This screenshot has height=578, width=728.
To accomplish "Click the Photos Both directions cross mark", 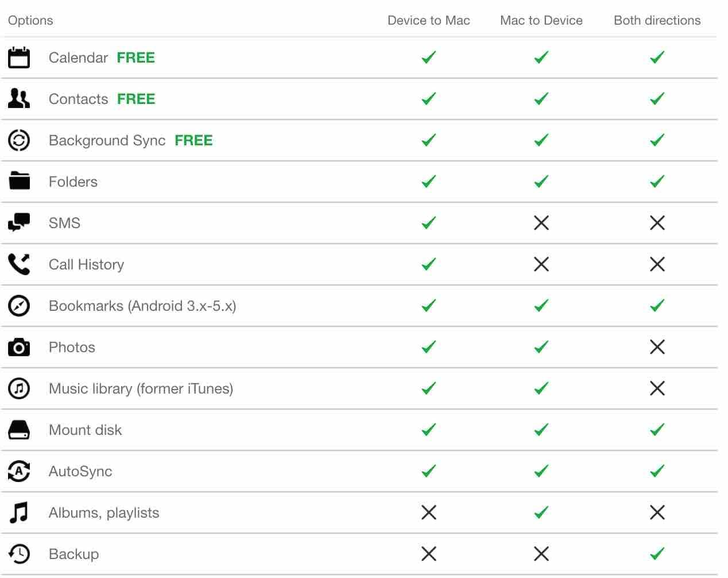I will point(657,347).
